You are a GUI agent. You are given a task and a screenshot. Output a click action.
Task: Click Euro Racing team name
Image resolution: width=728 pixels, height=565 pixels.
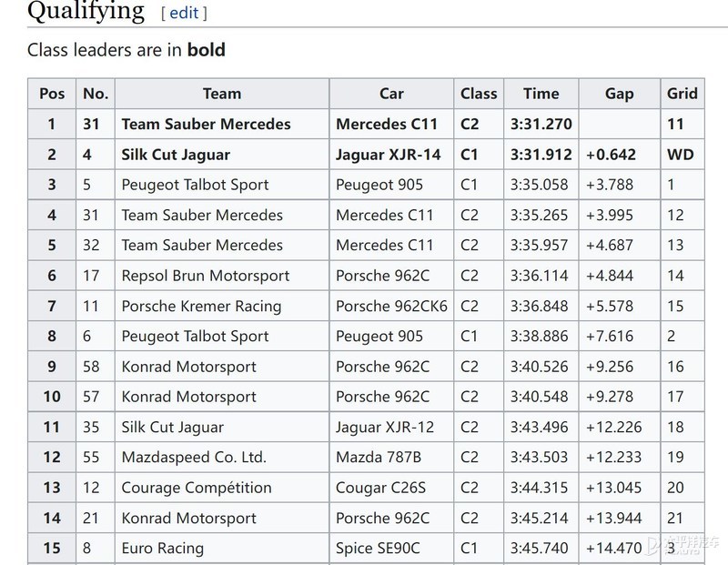[163, 549]
